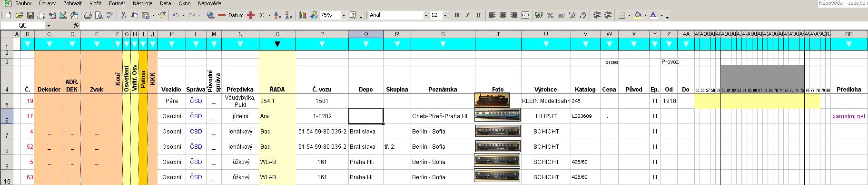Click the yellow Fill Color bucket
The image size is (868, 185).
point(637,15)
